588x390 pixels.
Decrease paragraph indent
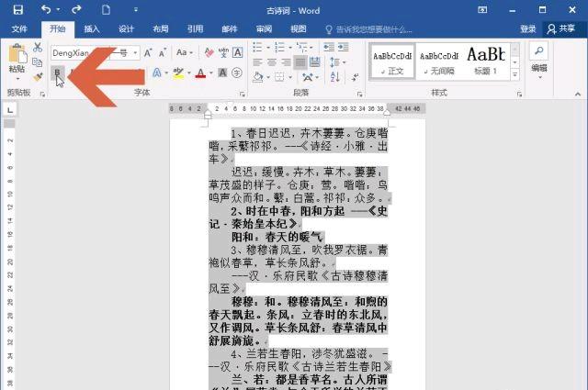point(329,47)
